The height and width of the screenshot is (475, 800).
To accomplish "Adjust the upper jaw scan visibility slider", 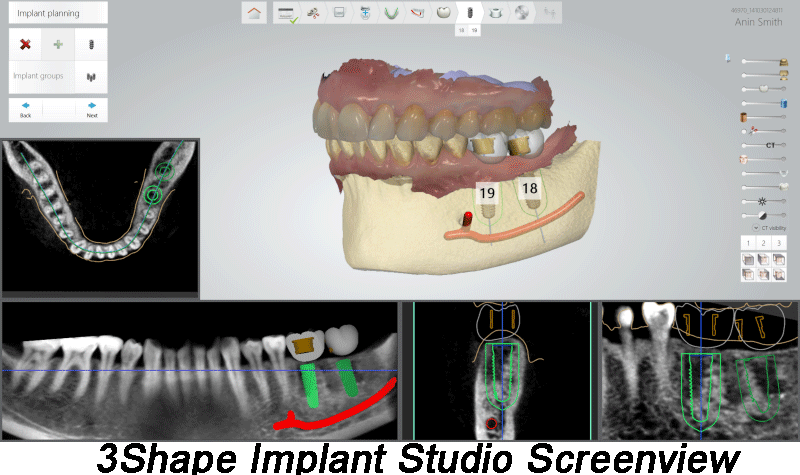I will [764, 62].
